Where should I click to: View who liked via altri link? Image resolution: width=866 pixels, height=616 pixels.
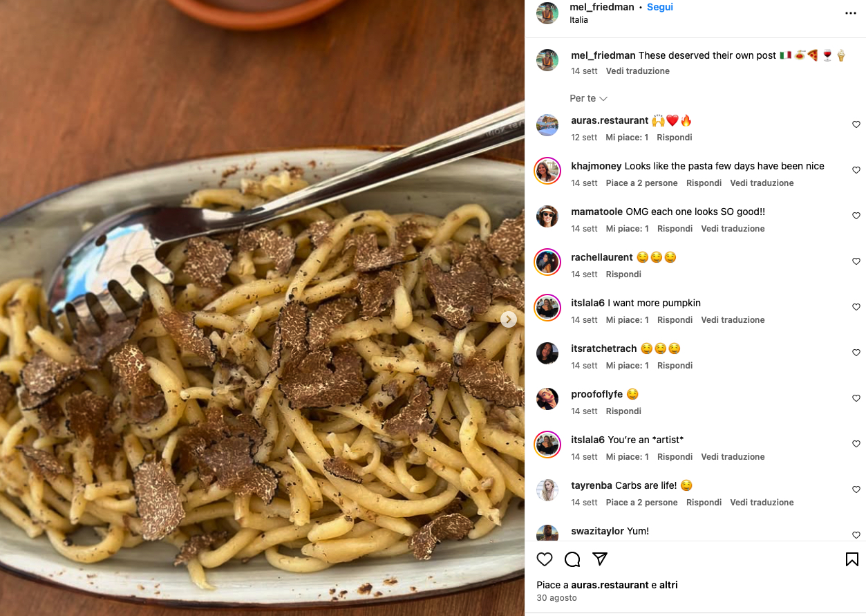coord(668,585)
